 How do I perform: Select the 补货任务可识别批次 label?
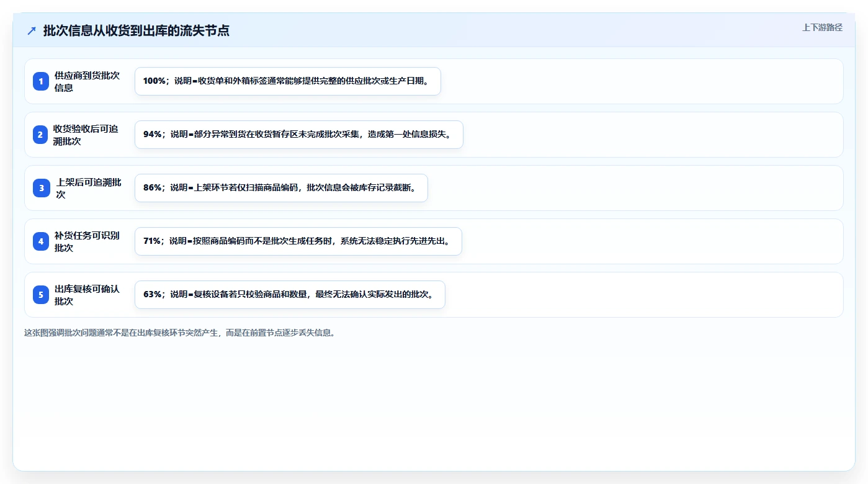pos(87,241)
